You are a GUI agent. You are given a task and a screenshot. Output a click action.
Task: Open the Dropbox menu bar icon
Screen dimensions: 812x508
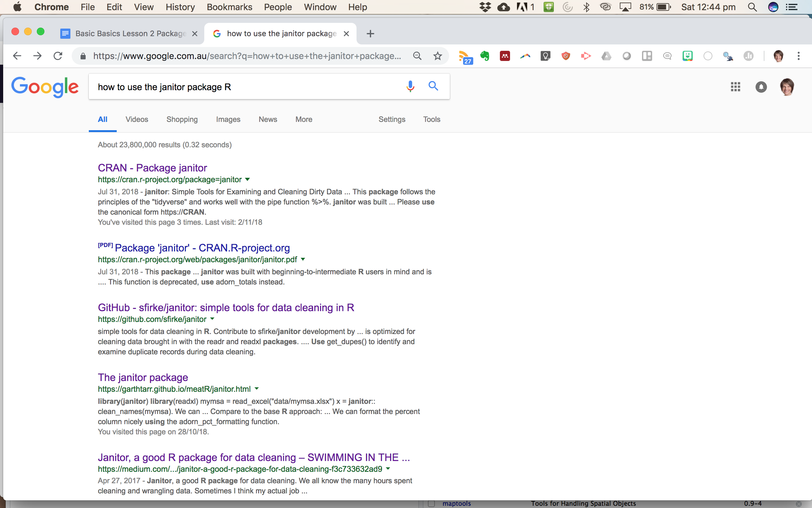[485, 7]
